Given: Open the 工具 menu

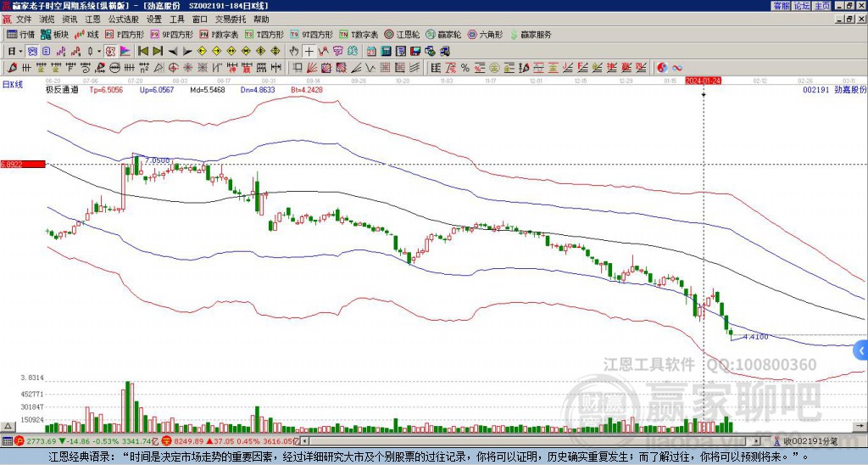Looking at the screenshot, I should coord(176,20).
